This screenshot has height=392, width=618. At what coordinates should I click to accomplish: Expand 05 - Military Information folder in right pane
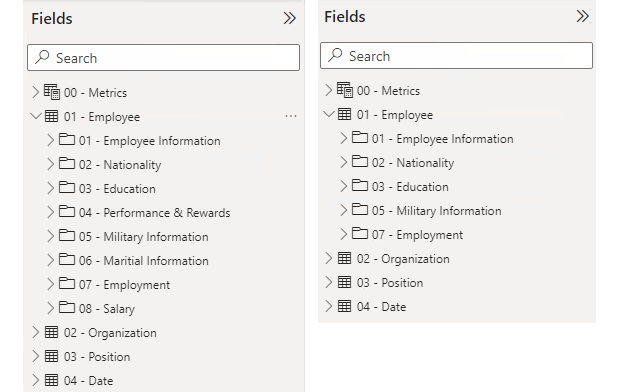pyautogui.click(x=343, y=210)
